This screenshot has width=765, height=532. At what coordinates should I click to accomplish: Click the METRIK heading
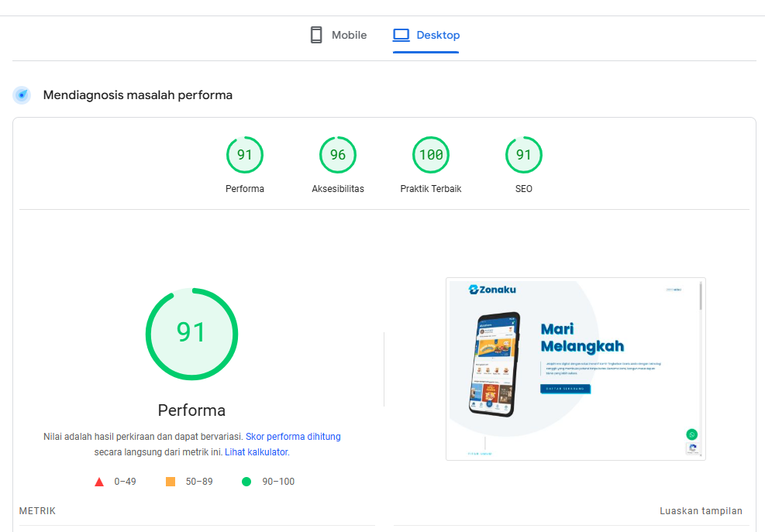tap(37, 511)
